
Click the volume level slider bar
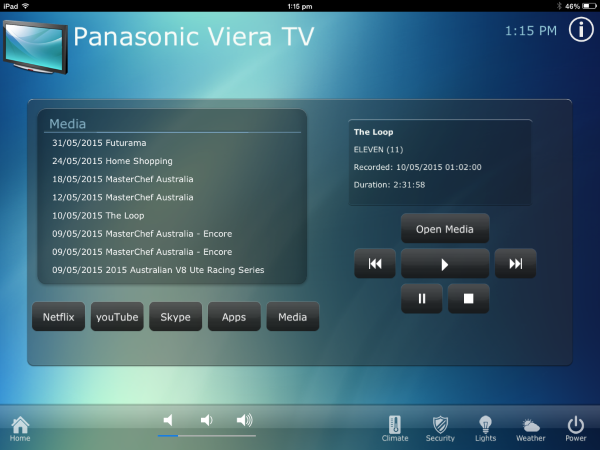pos(206,436)
